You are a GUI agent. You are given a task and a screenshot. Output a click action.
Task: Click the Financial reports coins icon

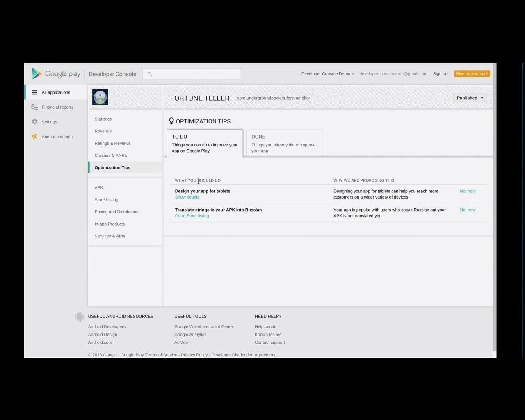(34, 107)
